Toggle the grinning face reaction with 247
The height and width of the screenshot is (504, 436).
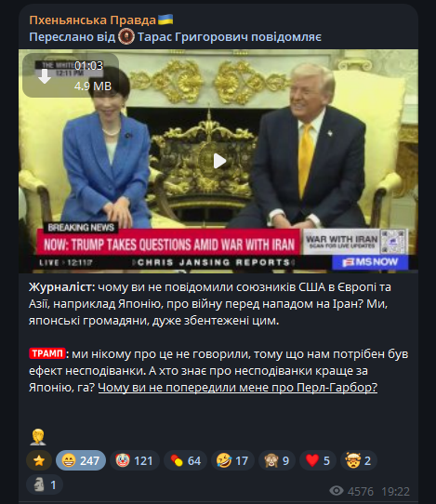point(81,460)
